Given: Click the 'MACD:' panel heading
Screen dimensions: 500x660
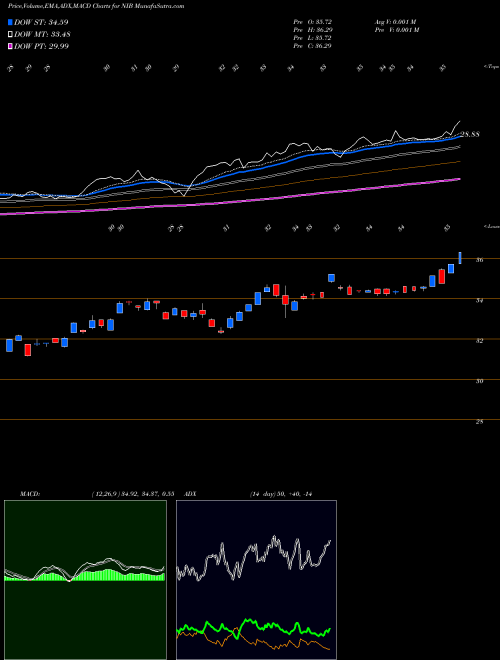Looking at the screenshot, I should point(30,494).
